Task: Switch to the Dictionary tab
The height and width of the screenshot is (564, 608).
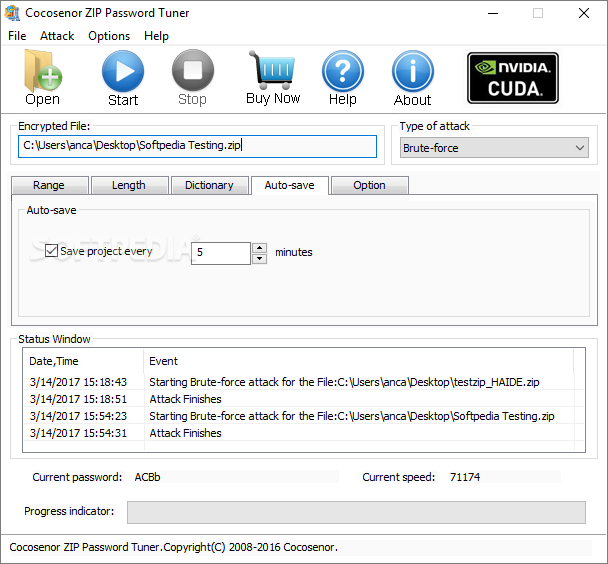Action: click(209, 185)
